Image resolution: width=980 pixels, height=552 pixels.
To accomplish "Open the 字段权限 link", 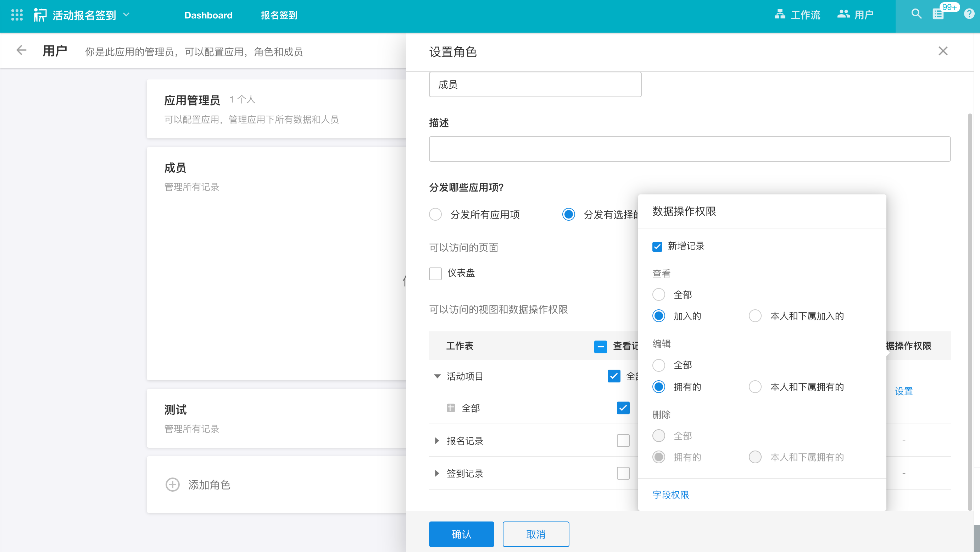I will point(670,495).
